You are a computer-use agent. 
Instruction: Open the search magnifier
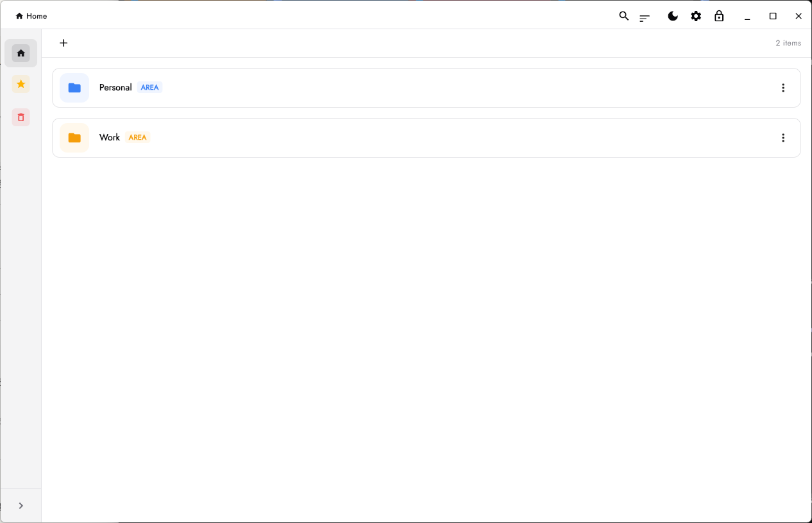point(623,16)
